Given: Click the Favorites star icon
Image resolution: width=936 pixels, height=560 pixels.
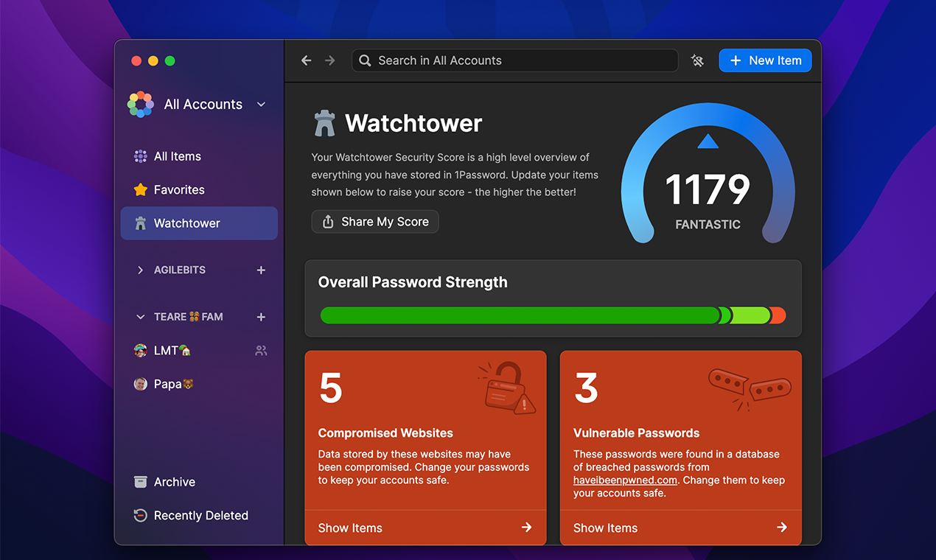Looking at the screenshot, I should (x=140, y=189).
